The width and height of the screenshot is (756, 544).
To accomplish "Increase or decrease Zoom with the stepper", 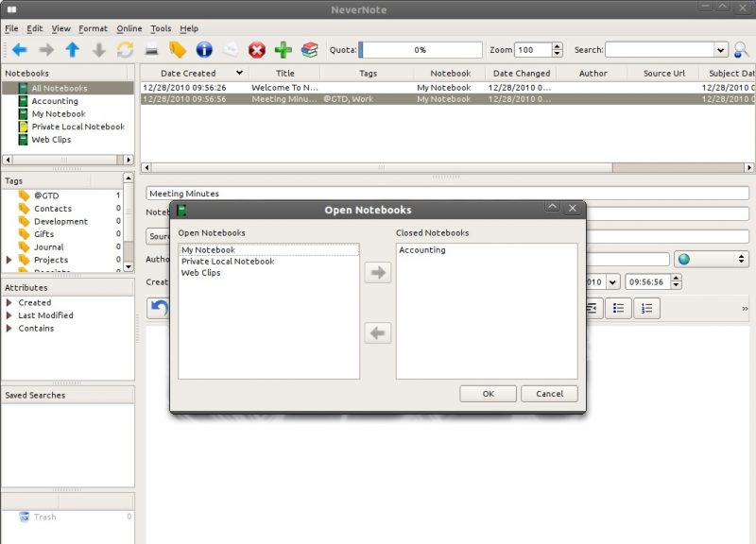I will coord(558,50).
